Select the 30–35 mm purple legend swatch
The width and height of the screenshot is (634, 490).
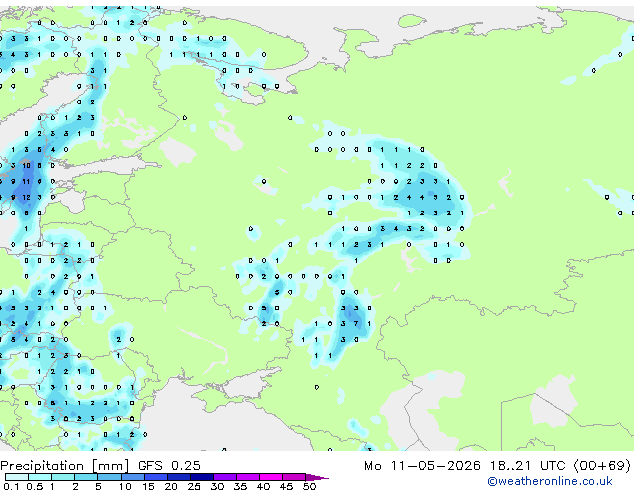coord(225,477)
